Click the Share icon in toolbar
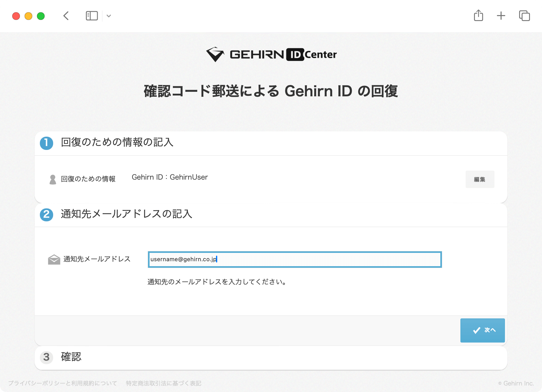 478,15
